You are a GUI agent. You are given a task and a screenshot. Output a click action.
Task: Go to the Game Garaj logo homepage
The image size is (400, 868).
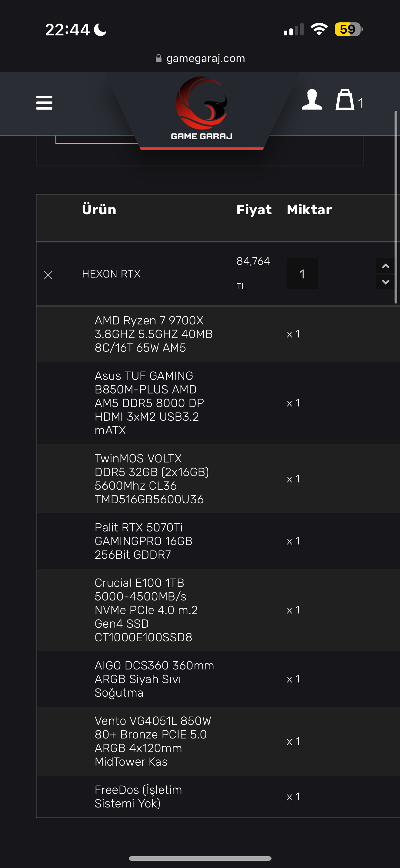click(202, 108)
